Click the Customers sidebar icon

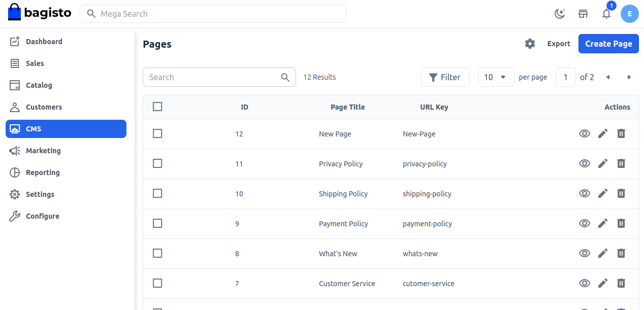click(15, 107)
